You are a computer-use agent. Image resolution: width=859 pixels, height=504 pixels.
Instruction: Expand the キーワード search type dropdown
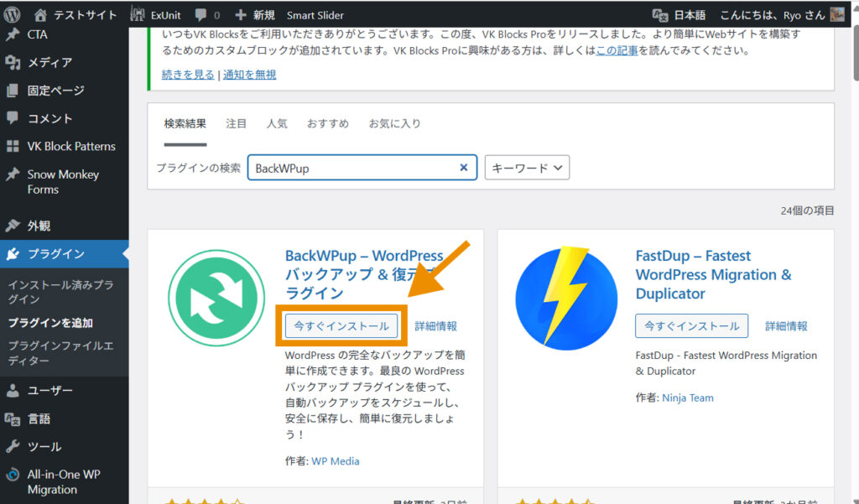point(527,168)
